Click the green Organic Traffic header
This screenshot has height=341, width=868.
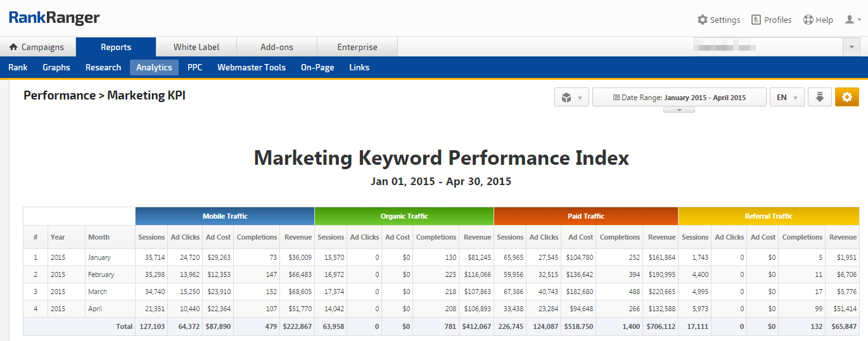point(404,216)
